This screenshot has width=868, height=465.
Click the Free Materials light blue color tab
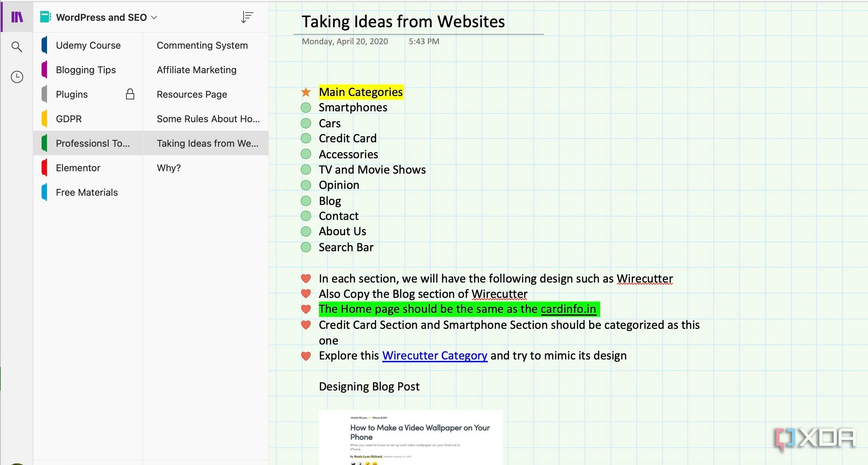pos(44,192)
